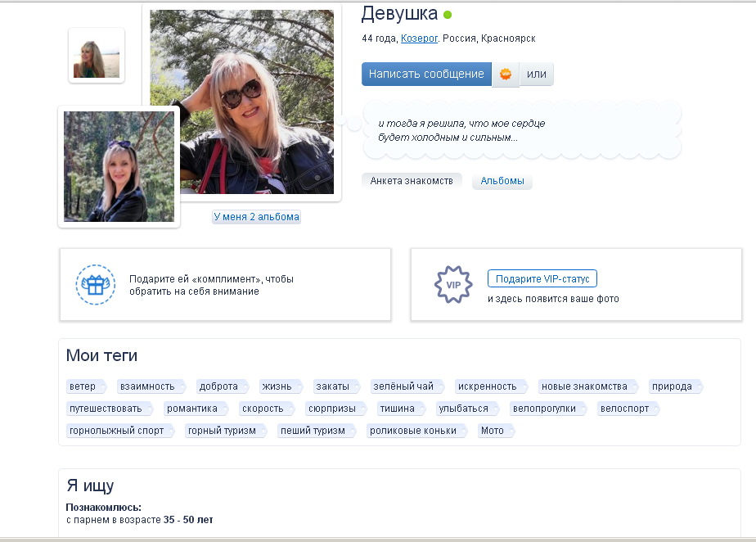Click the VIP badge icon beside message button

(x=506, y=75)
